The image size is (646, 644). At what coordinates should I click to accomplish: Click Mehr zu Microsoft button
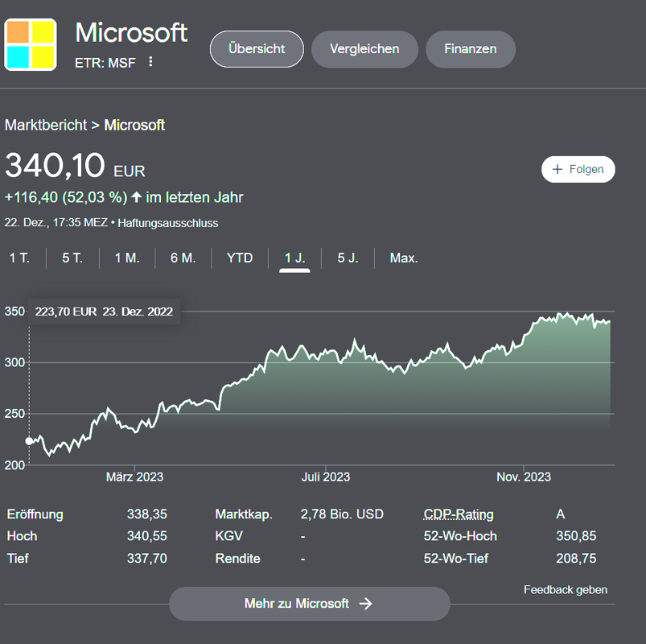click(310, 604)
